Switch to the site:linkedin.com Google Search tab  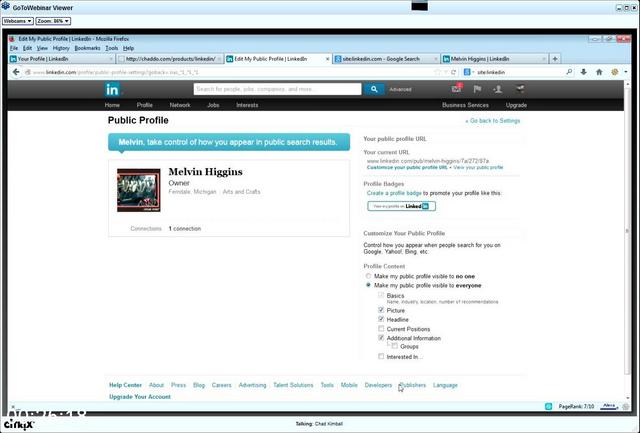(386, 59)
